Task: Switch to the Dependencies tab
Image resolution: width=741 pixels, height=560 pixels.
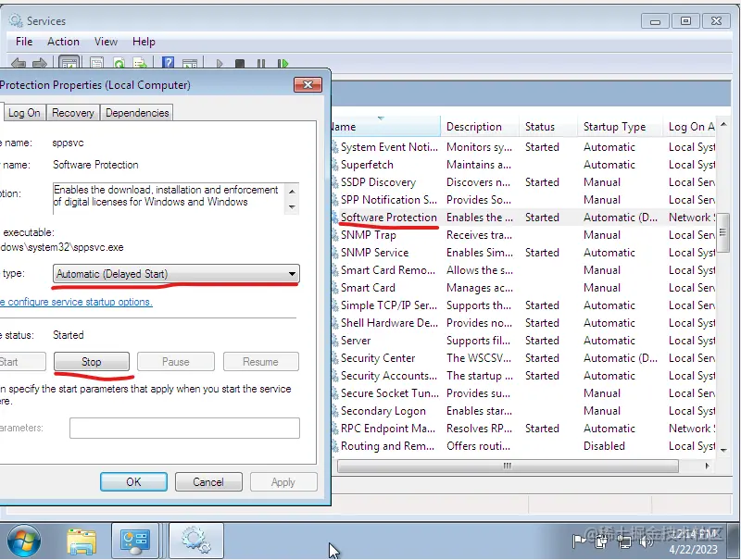Action: point(137,113)
